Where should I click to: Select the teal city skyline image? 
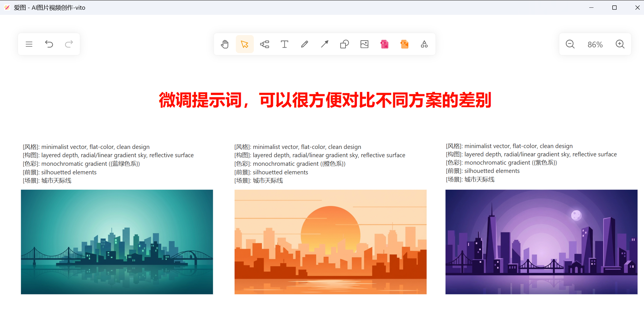(x=117, y=242)
